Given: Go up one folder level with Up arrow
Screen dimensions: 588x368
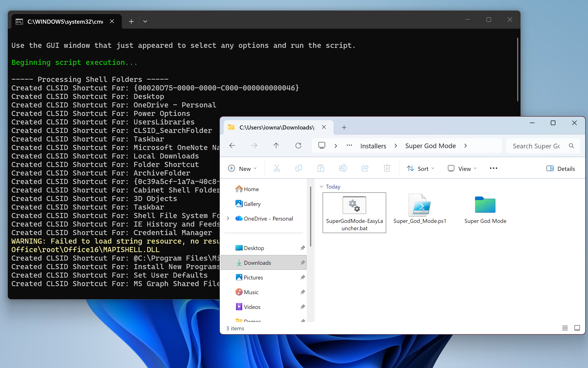Looking at the screenshot, I should [276, 146].
